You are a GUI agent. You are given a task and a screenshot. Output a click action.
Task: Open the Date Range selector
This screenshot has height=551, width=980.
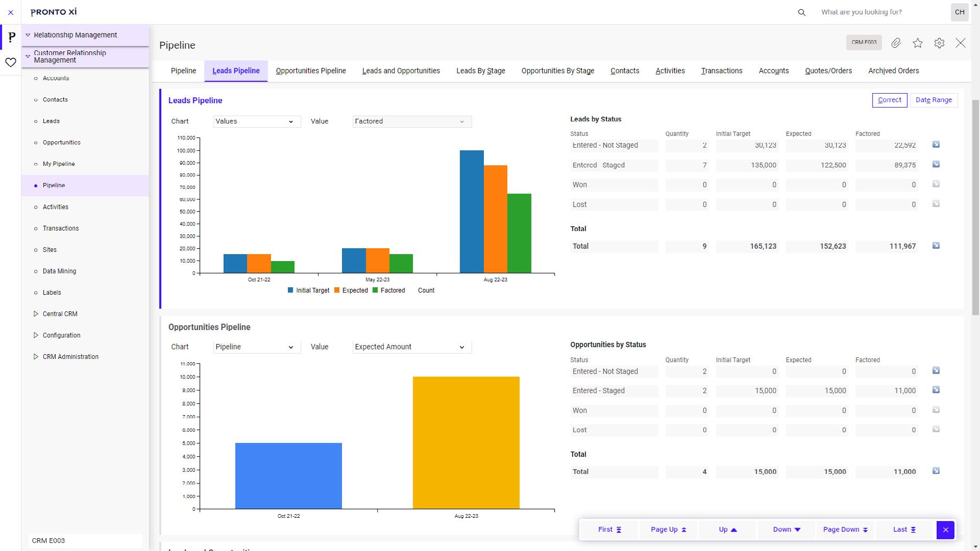coord(934,100)
